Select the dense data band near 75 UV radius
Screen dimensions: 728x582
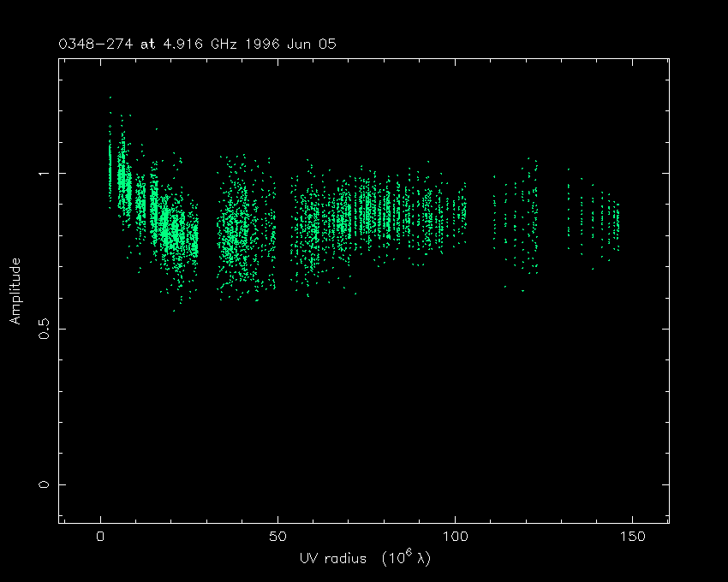[x=367, y=210]
